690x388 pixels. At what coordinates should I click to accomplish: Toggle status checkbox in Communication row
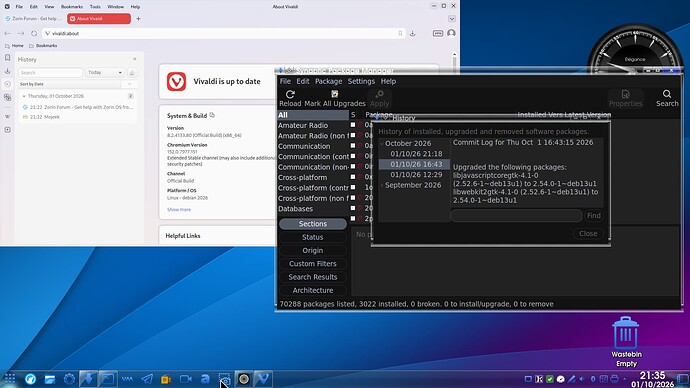tap(353, 146)
